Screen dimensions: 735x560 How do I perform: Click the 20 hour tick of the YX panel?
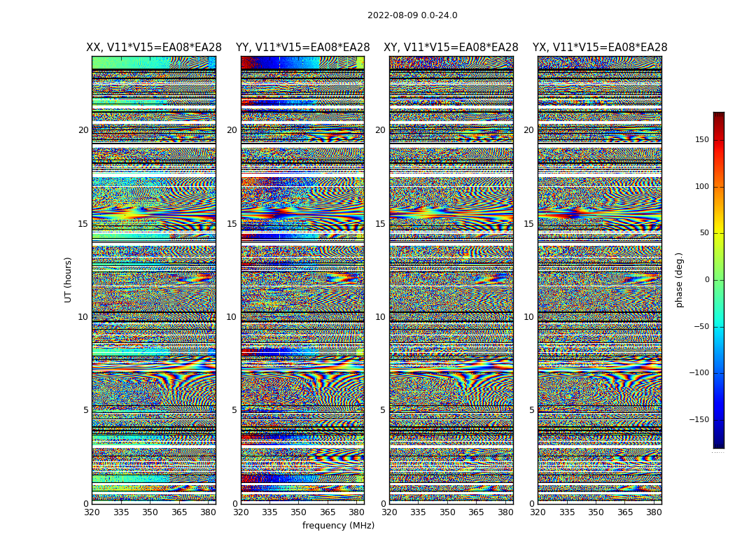click(x=528, y=130)
